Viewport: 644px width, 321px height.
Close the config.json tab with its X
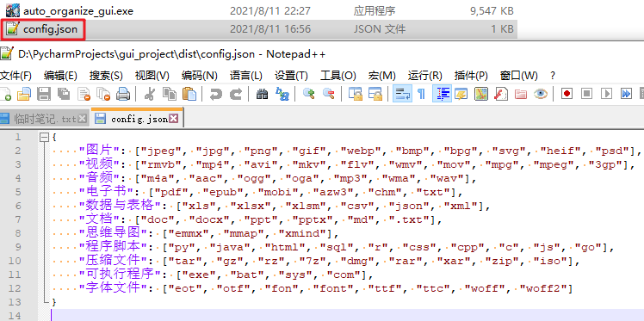(x=174, y=119)
